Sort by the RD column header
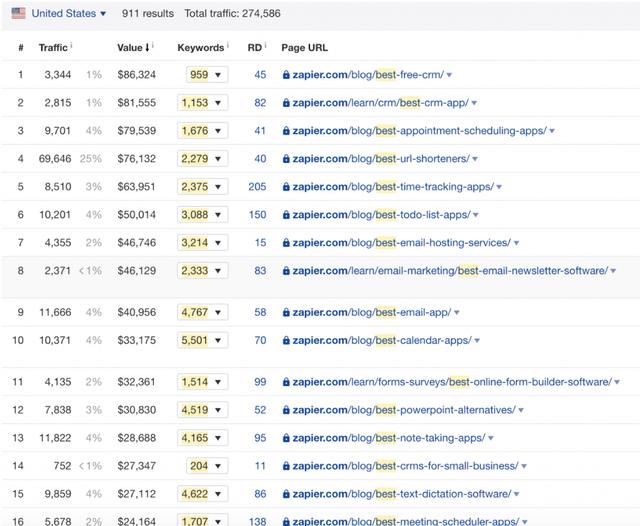The height and width of the screenshot is (526, 640). point(254,48)
